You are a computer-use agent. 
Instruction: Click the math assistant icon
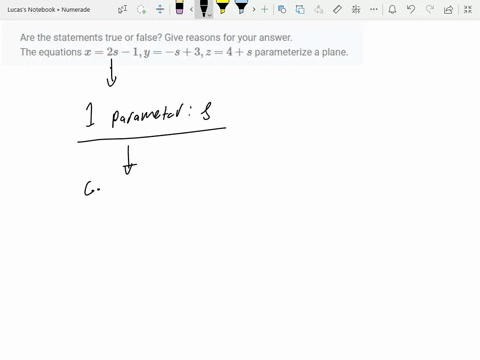click(x=356, y=9)
